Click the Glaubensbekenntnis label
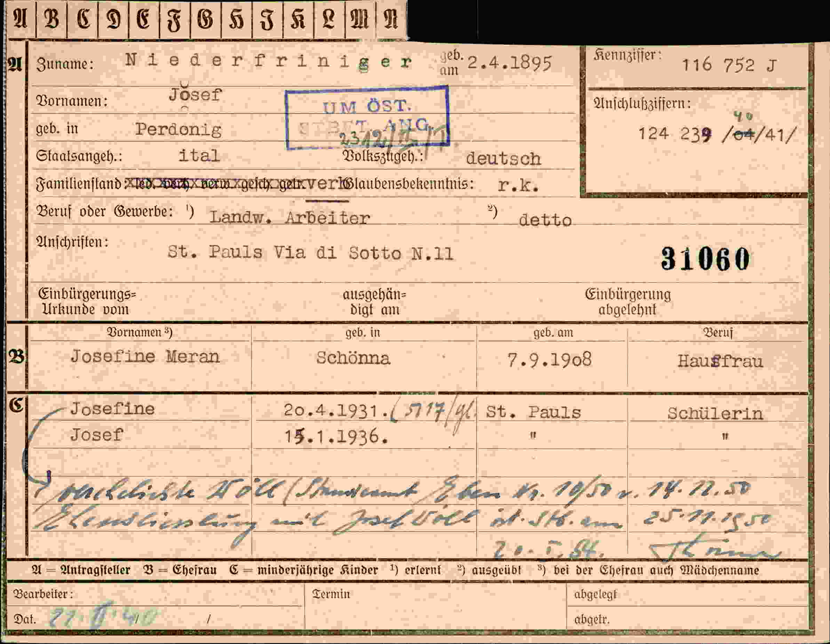 410,184
